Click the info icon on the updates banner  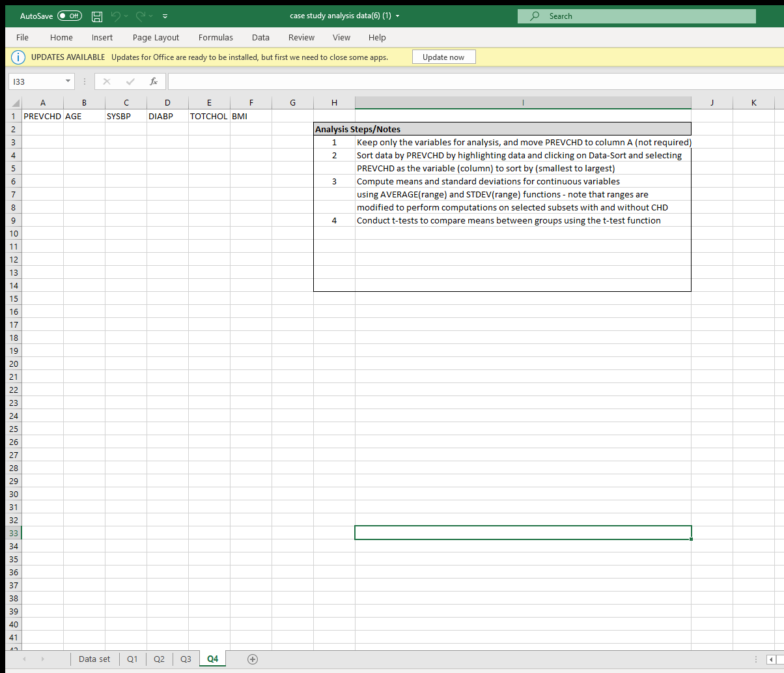(18, 57)
